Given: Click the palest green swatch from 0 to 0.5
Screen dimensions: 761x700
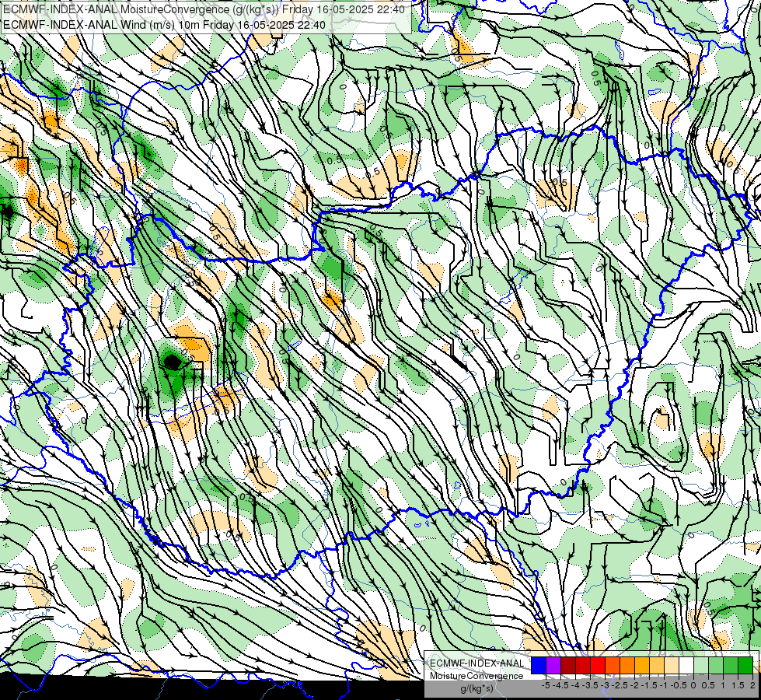Looking at the screenshot, I should pos(701,665).
